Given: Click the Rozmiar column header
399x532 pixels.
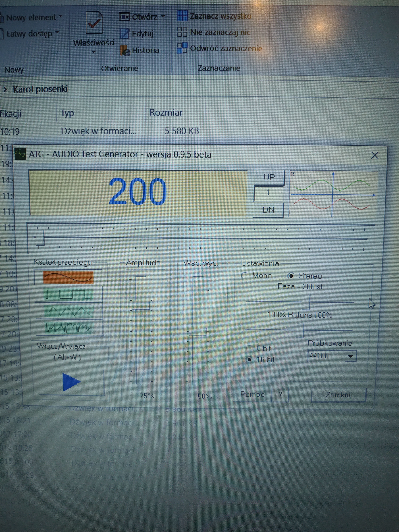Looking at the screenshot, I should click(166, 113).
